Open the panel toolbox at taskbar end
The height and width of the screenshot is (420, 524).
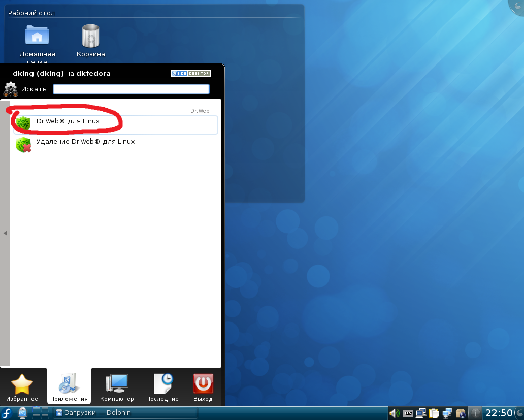coord(520,413)
